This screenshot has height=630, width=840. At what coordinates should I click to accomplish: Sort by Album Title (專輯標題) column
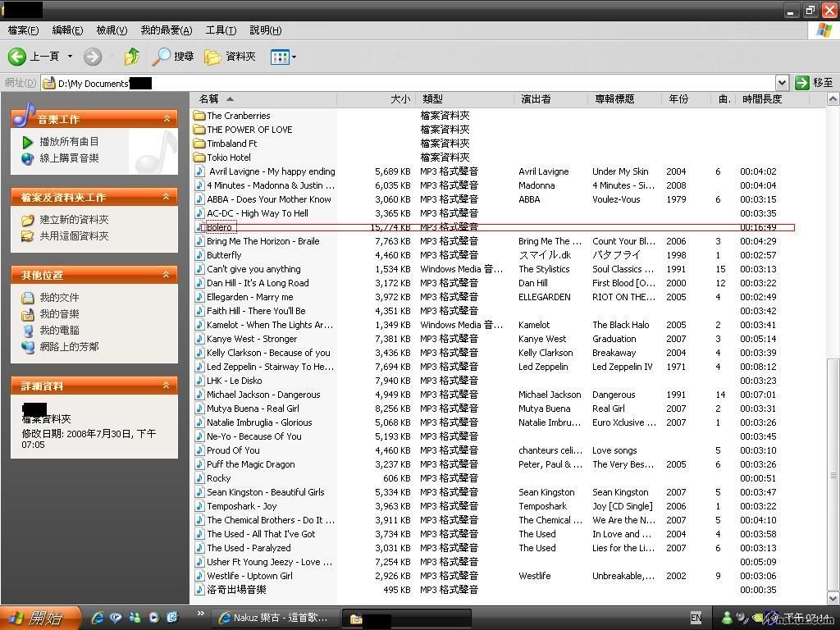click(624, 99)
